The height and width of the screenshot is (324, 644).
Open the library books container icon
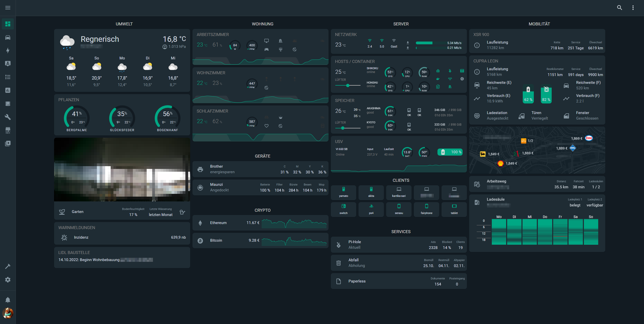(450, 87)
